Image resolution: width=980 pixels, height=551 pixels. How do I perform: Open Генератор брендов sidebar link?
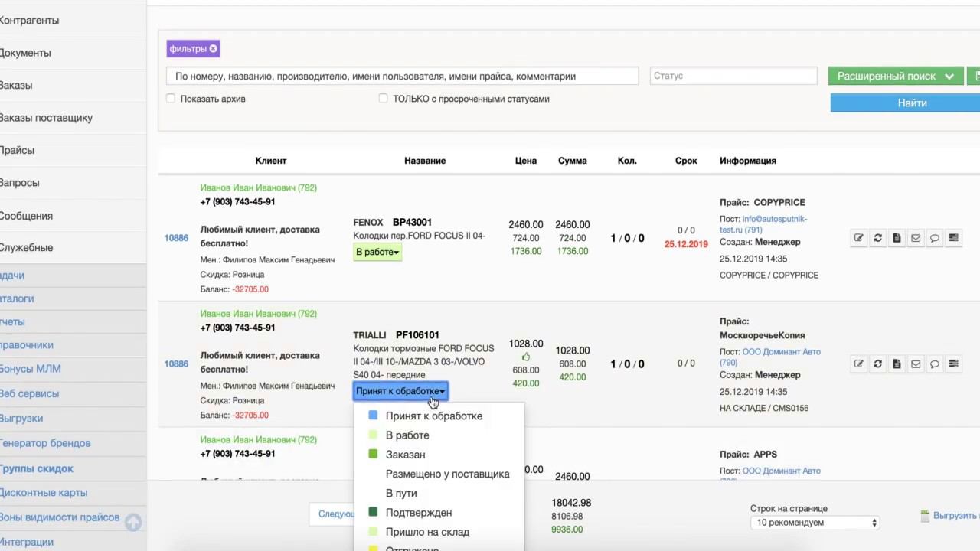[x=45, y=443]
